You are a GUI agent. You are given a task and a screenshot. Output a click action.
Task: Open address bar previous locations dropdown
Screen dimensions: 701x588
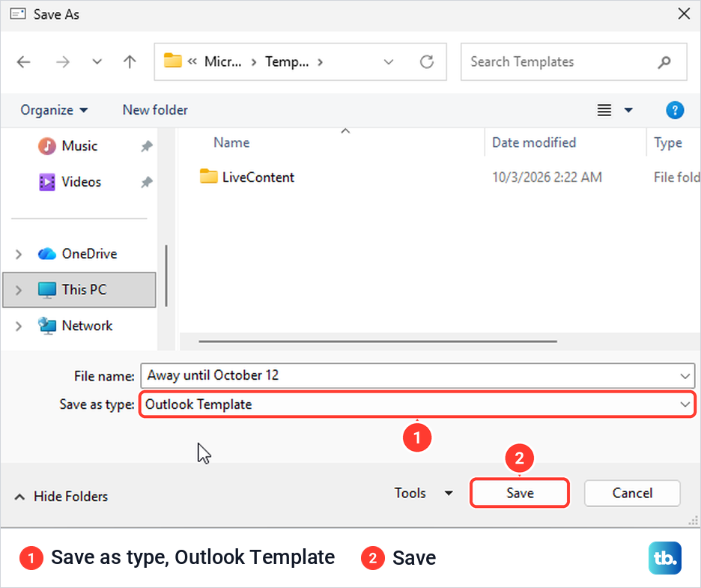click(x=389, y=61)
